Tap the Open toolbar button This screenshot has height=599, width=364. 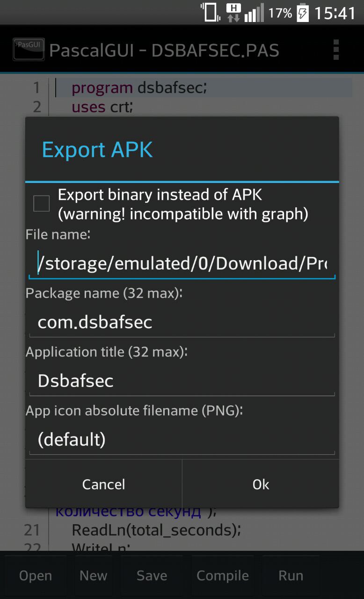(36, 576)
